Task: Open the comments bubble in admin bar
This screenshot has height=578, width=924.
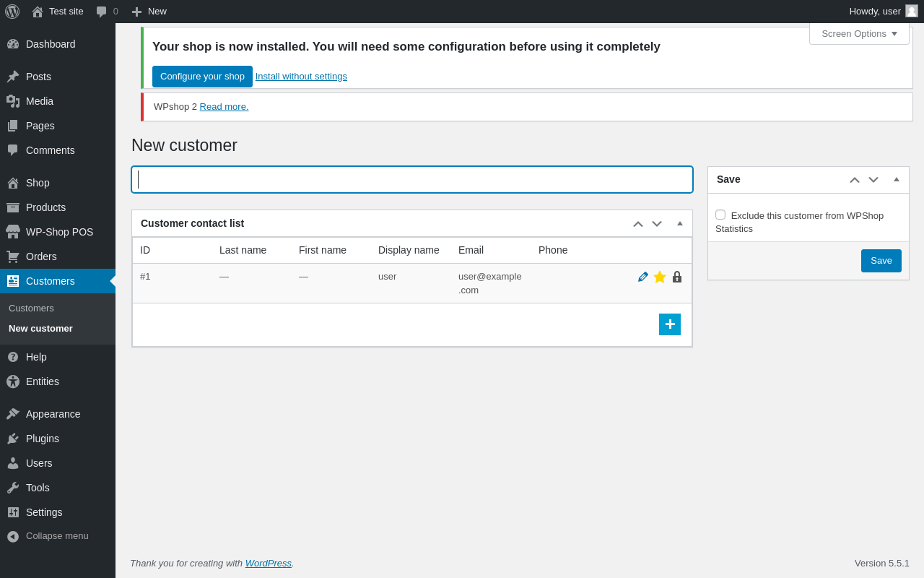Action: coord(107,12)
